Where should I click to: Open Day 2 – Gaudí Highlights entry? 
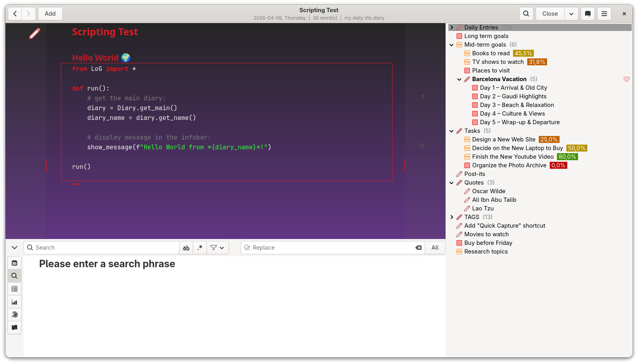pos(513,96)
